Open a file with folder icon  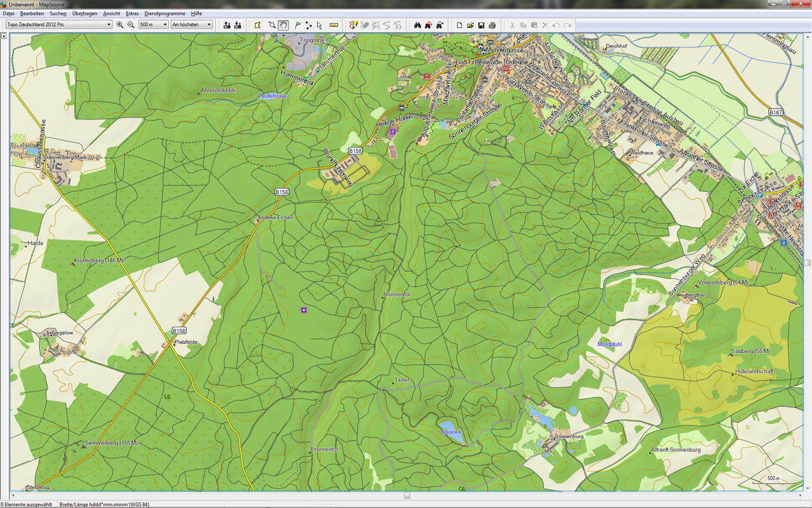pyautogui.click(x=470, y=25)
